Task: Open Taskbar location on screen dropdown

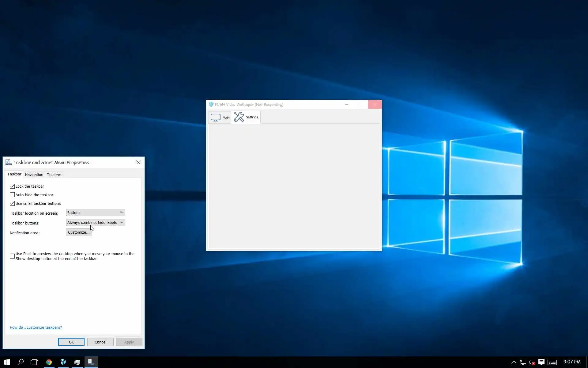Action: coord(95,213)
